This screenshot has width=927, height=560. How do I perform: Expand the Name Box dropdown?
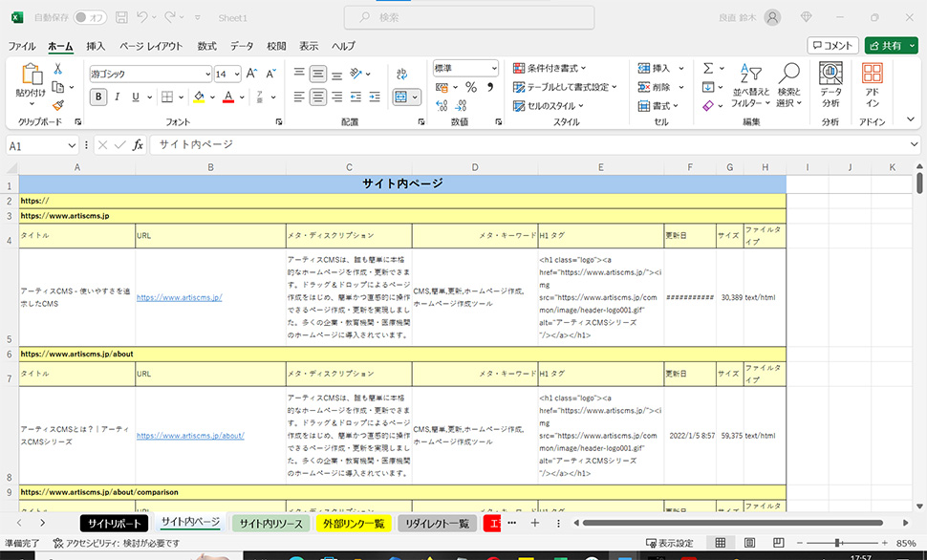click(x=72, y=145)
